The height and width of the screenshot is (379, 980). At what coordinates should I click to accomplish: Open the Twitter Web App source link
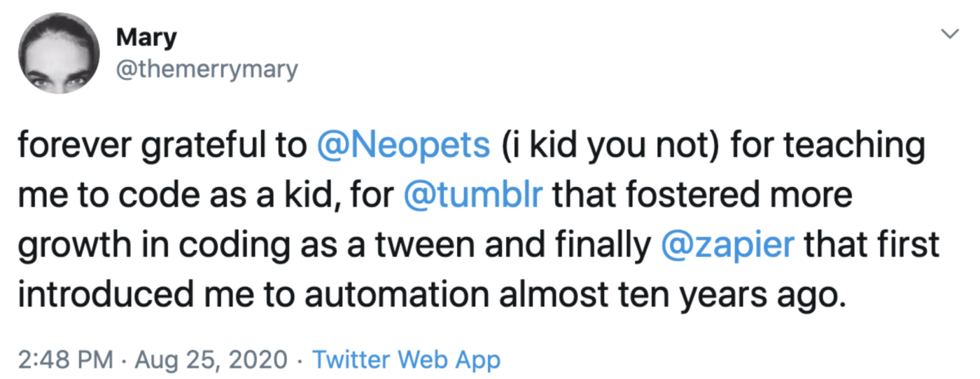click(x=406, y=360)
